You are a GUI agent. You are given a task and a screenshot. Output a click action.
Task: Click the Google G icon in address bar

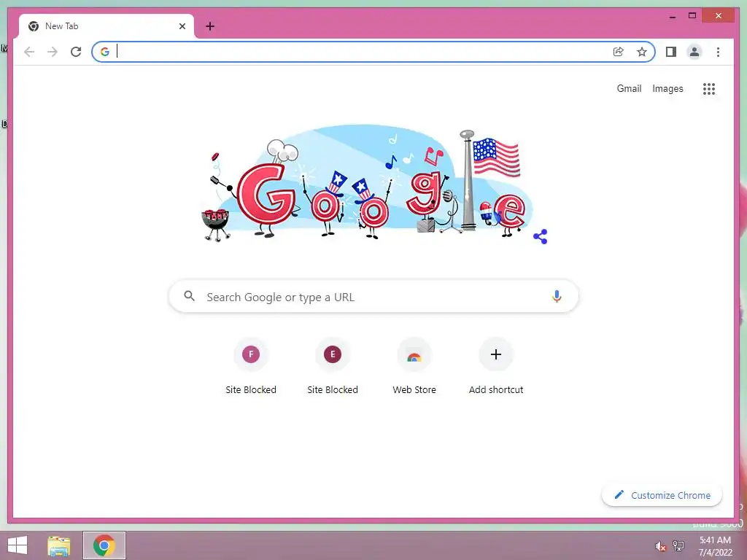tap(105, 52)
